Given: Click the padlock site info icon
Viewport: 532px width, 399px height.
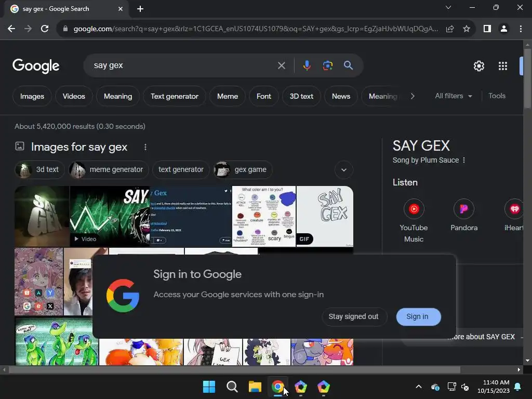Looking at the screenshot, I should click(x=65, y=29).
